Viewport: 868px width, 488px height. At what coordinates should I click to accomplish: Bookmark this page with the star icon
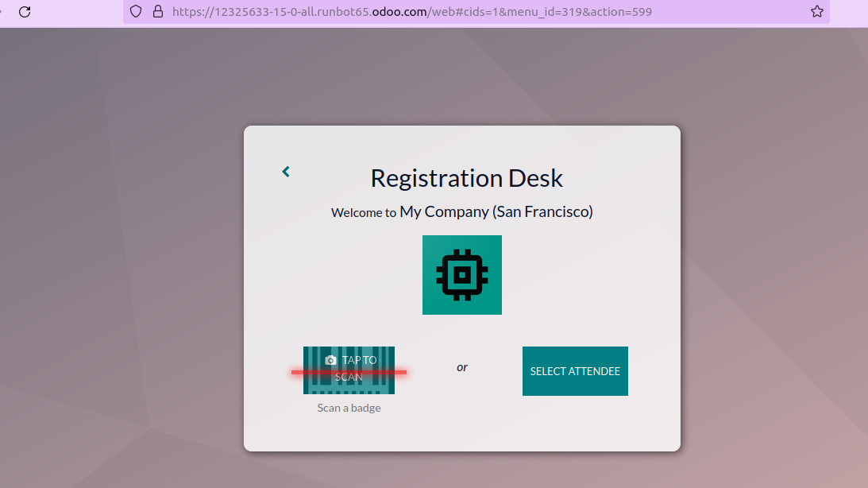coord(817,12)
